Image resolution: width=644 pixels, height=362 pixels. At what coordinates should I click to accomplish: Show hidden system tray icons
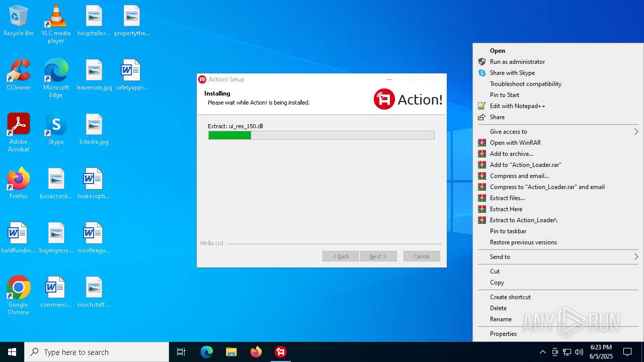click(542, 352)
